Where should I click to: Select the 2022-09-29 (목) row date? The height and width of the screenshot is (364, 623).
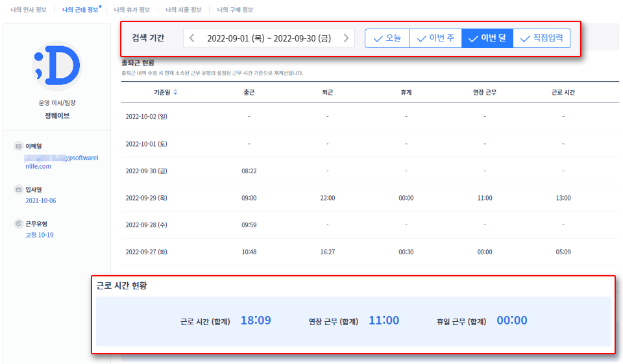point(146,198)
